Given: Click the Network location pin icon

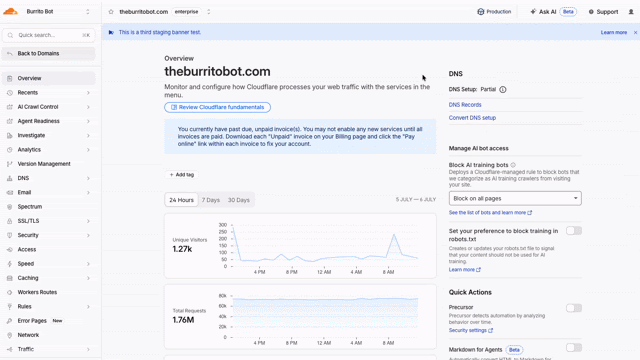Looking at the screenshot, I should click(10, 335).
